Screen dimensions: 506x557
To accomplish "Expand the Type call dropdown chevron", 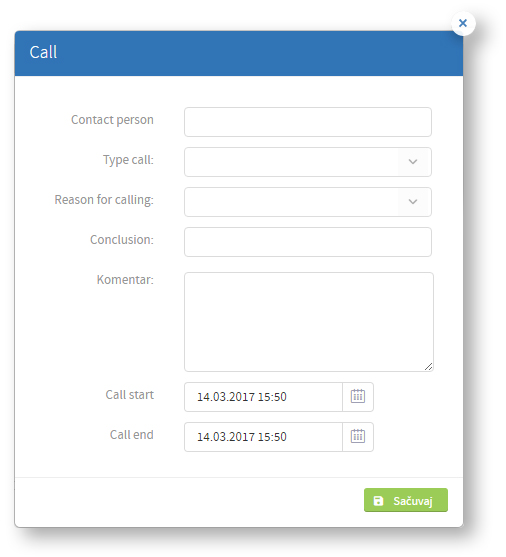I will click(x=413, y=162).
